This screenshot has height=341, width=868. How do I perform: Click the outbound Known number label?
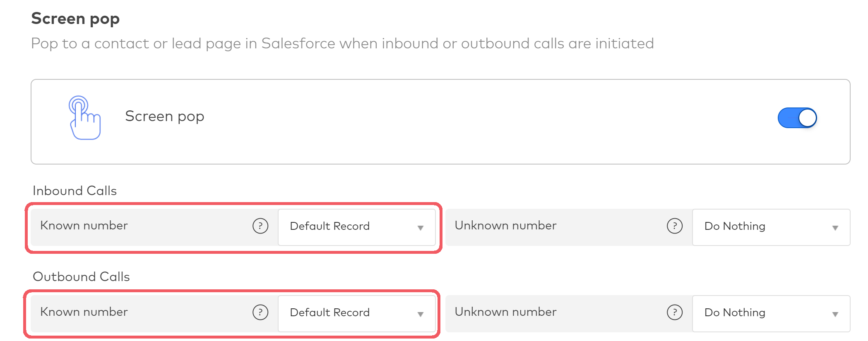coord(84,312)
